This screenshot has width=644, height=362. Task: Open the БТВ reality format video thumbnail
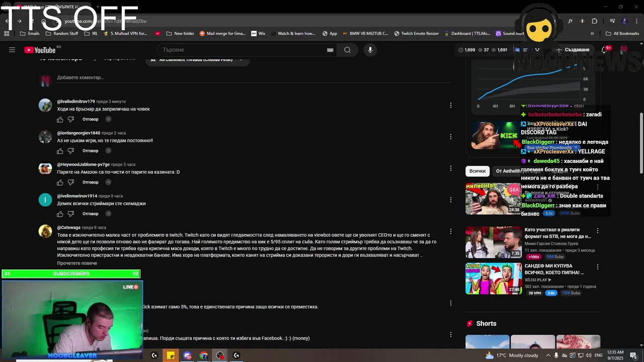(494, 242)
